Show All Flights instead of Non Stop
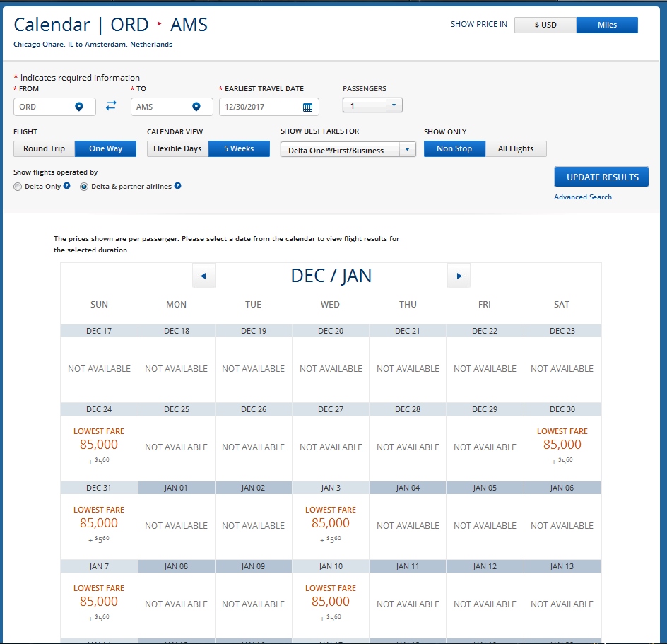This screenshot has height=644, width=667. [516, 149]
